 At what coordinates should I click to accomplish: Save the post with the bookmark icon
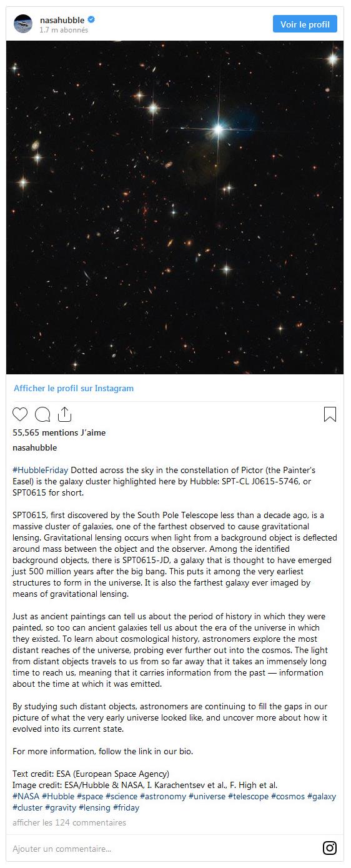click(330, 414)
